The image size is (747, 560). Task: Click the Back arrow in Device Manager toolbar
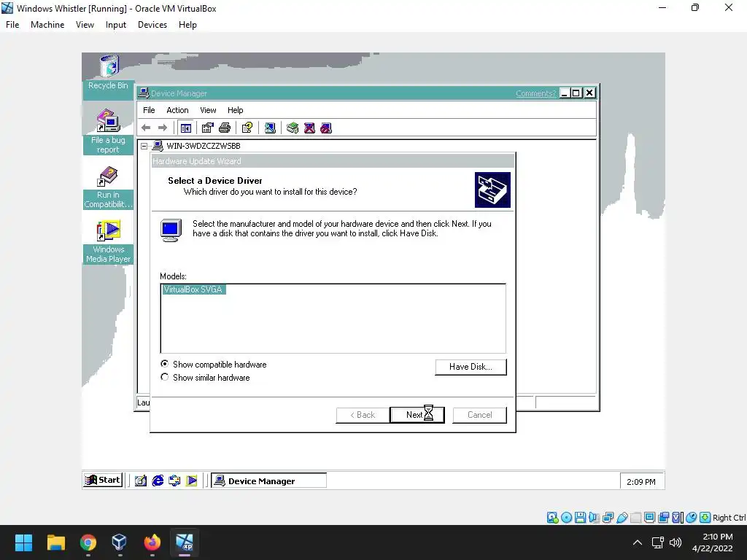146,128
